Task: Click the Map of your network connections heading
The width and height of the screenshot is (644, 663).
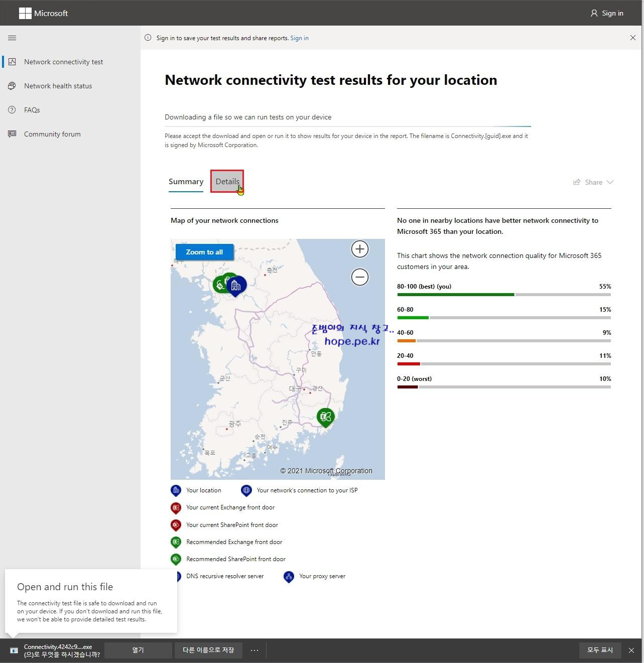Action: [x=224, y=220]
